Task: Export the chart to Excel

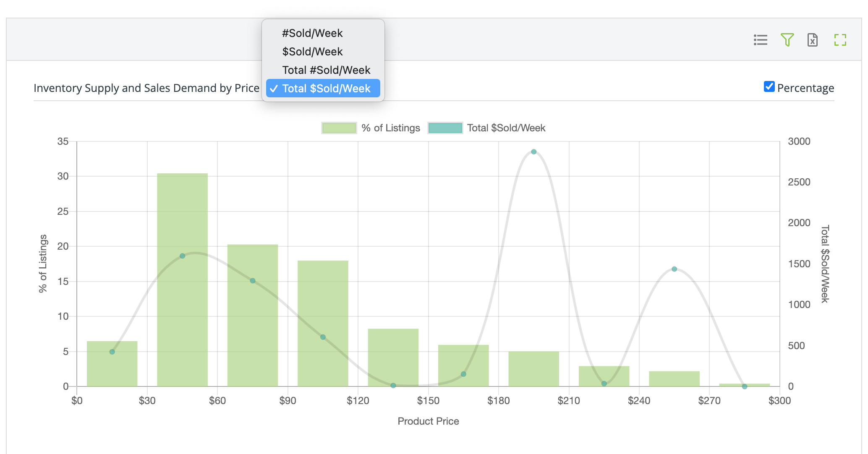Action: (x=813, y=40)
